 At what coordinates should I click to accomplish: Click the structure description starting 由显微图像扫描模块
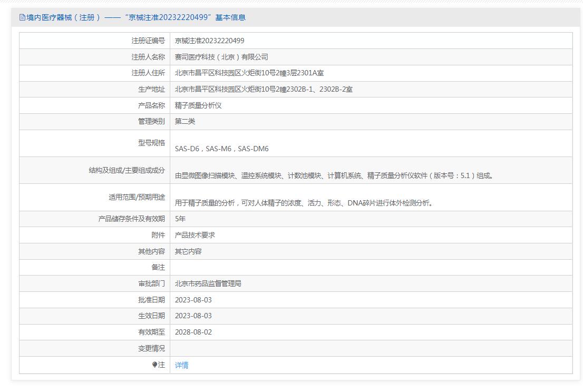tap(334, 176)
